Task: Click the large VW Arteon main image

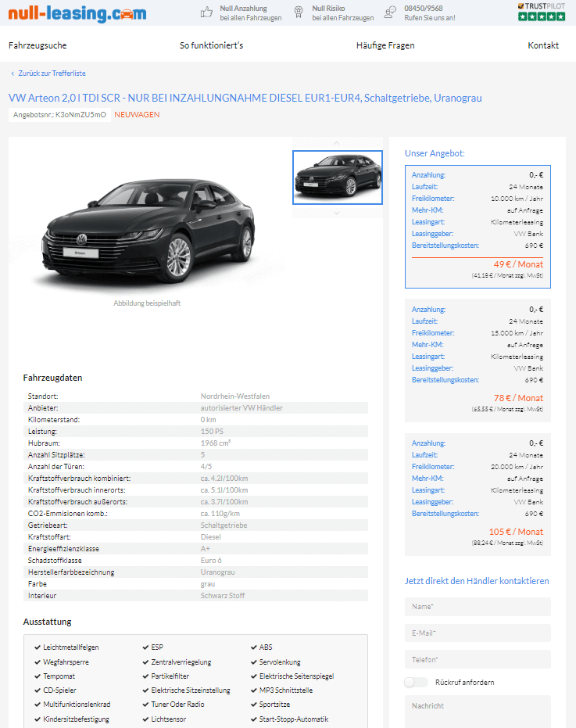Action: click(148, 230)
